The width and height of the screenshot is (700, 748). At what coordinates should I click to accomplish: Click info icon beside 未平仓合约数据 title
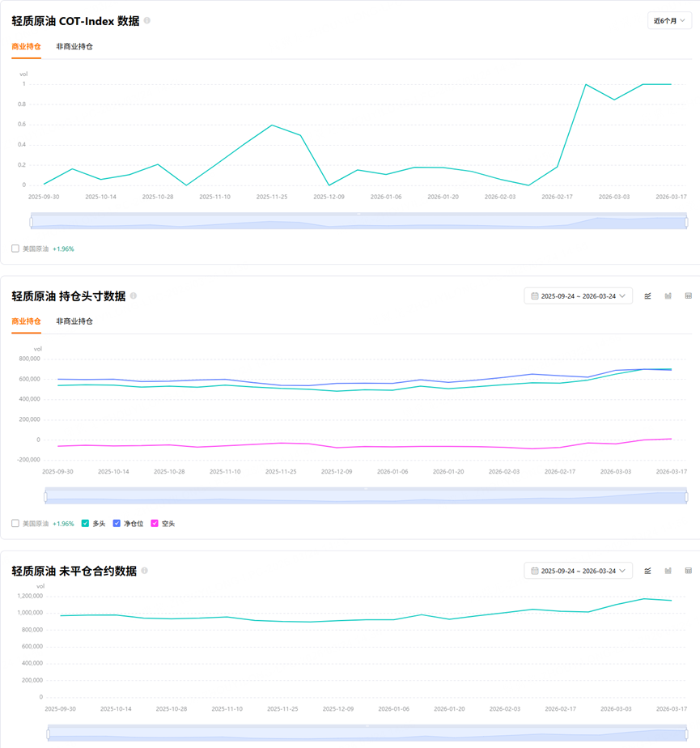click(145, 571)
